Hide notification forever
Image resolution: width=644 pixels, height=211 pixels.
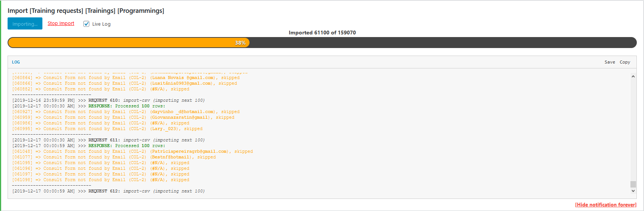pyautogui.click(x=606, y=205)
